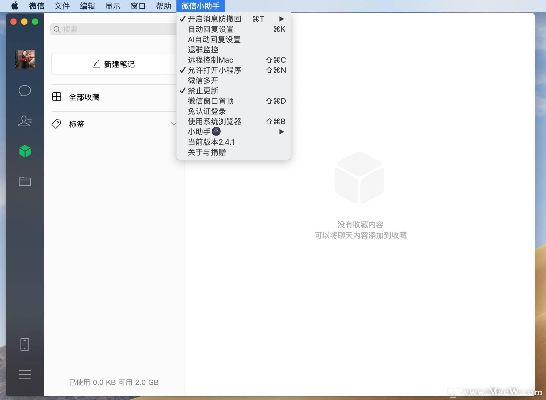Toggle 免认证登录 menu option

coord(233,111)
